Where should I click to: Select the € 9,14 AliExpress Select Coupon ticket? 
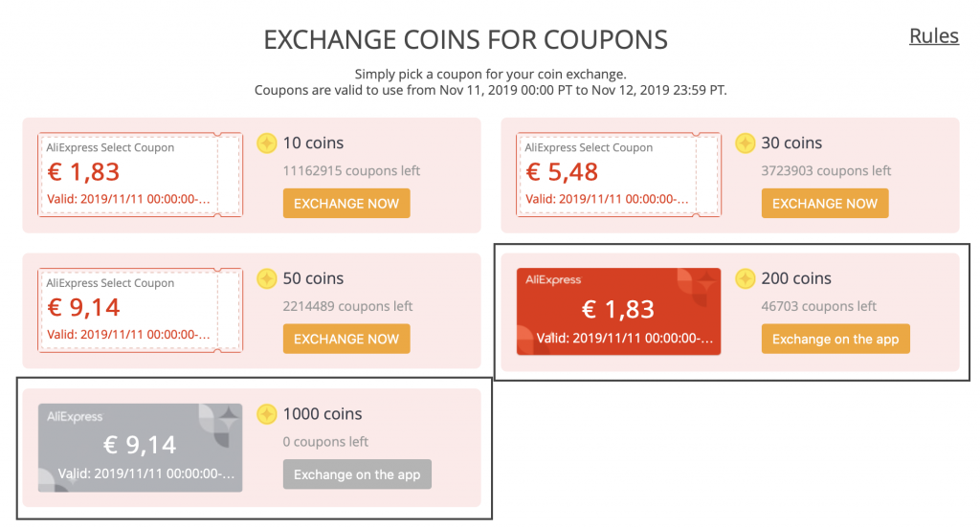point(140,310)
